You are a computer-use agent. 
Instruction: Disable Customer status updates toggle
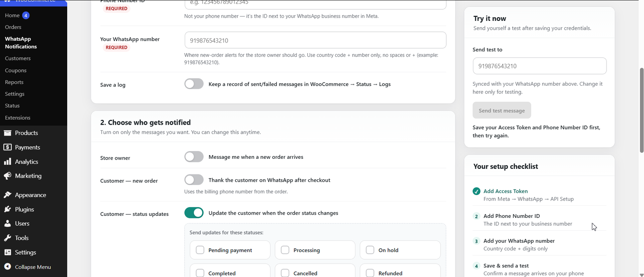194,213
